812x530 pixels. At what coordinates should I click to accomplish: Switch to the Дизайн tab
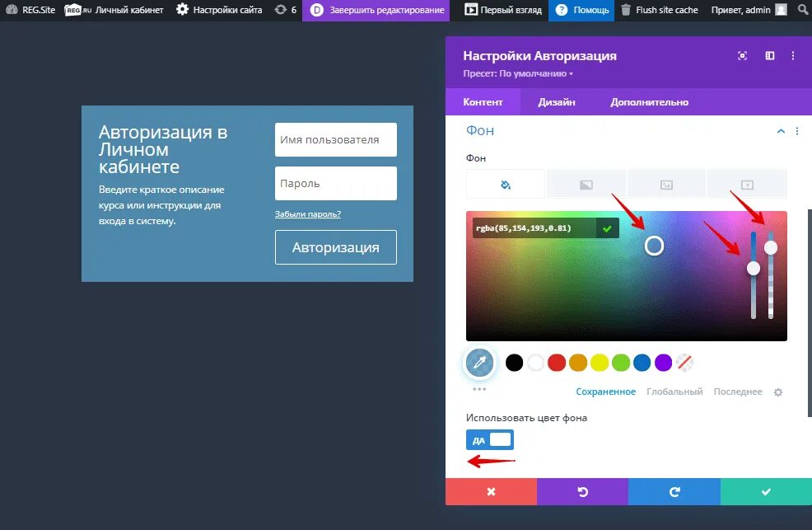pyautogui.click(x=556, y=102)
